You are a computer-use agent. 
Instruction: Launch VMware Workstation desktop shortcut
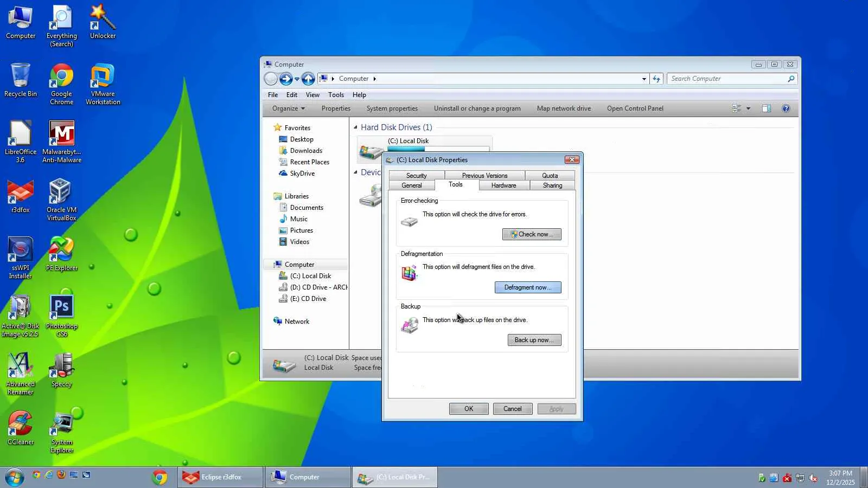pos(103,84)
